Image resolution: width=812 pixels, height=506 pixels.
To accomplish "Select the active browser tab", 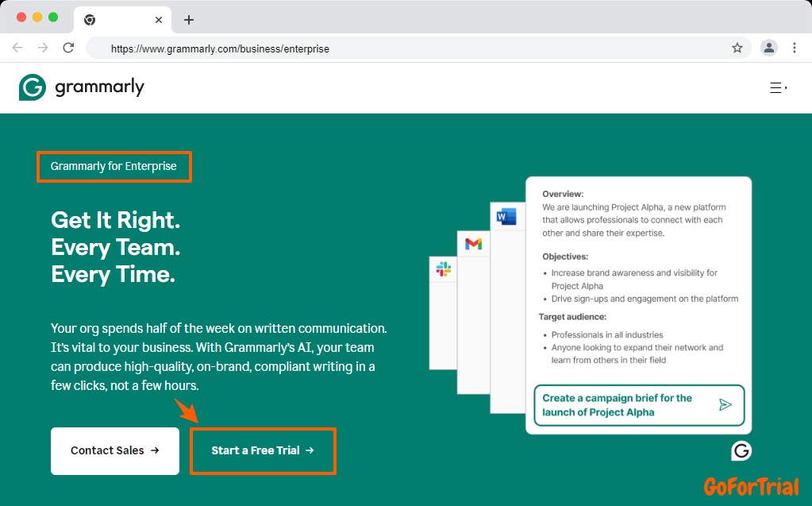I will (x=123, y=20).
